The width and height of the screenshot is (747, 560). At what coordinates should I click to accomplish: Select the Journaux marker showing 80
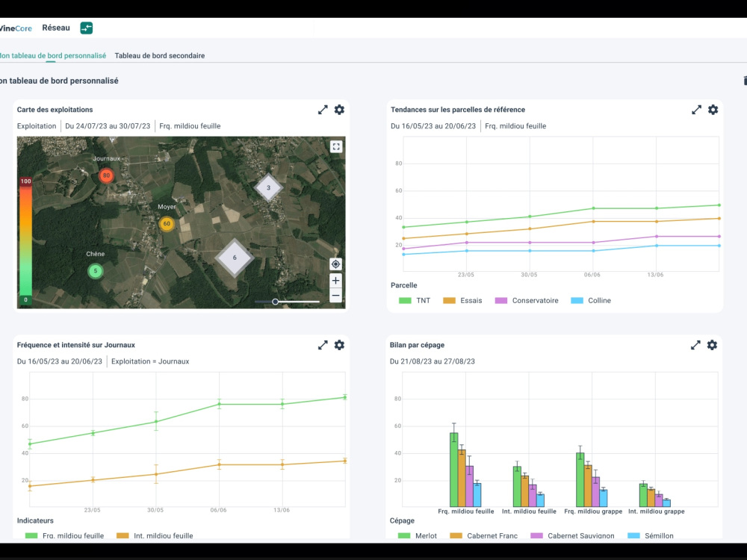click(106, 175)
